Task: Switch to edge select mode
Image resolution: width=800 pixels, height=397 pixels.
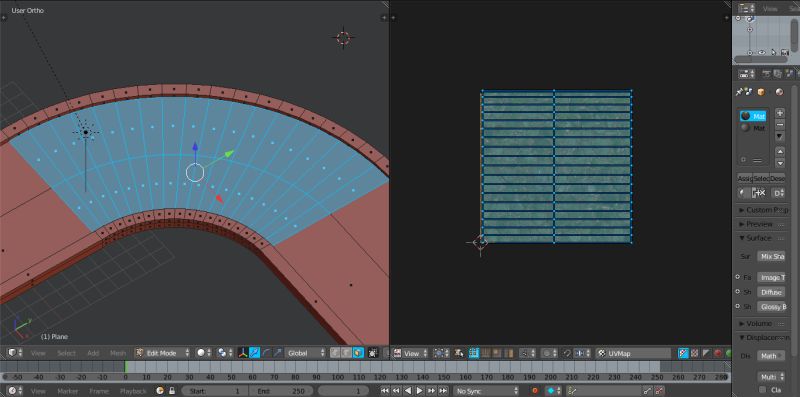Action: point(346,353)
